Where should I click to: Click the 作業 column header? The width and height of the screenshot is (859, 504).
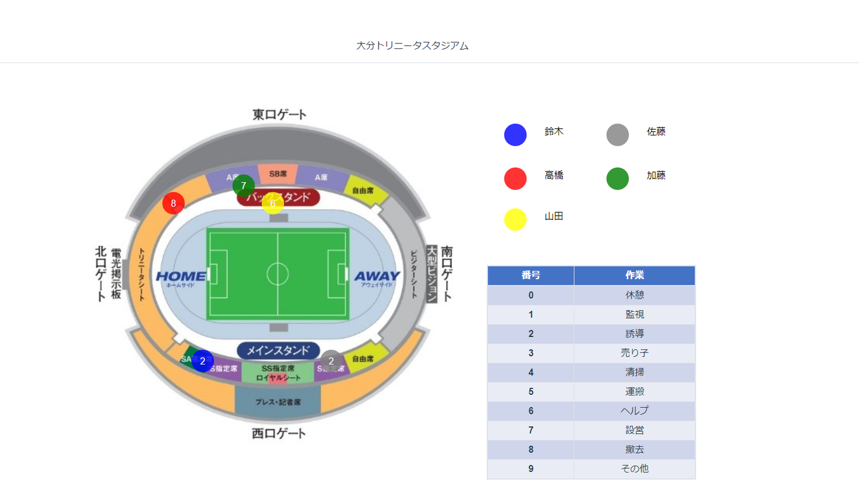coord(634,275)
